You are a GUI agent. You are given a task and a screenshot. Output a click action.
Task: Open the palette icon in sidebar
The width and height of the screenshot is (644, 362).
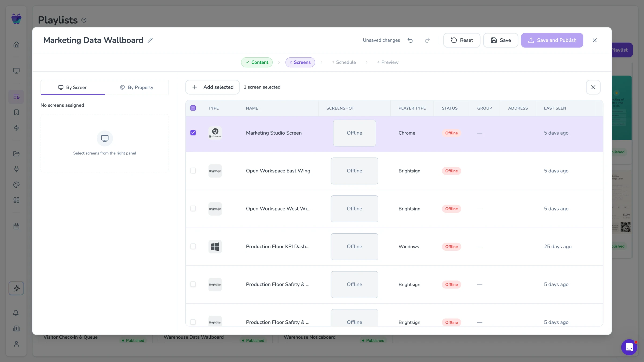[x=16, y=184]
